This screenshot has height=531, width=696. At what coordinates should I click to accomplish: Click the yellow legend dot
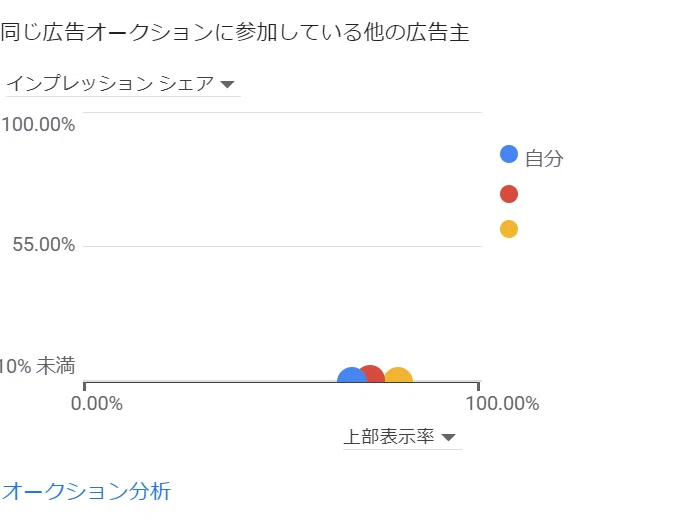coord(509,229)
